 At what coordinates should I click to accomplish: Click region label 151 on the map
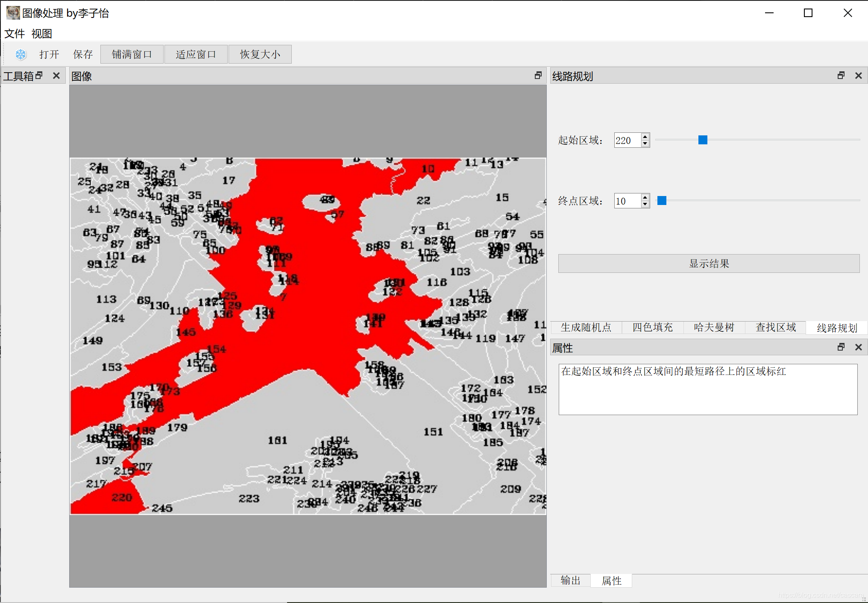(433, 432)
